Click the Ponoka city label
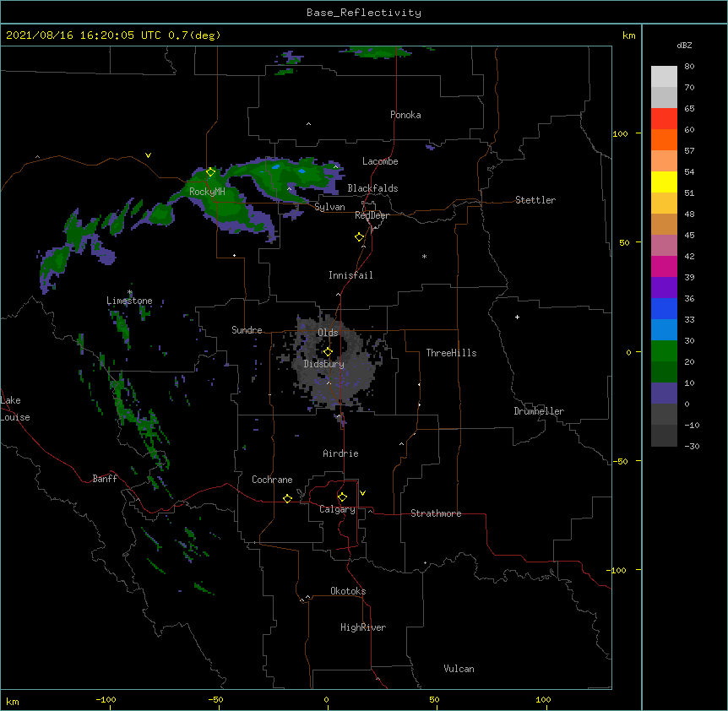This screenshot has height=711, width=728. [405, 115]
